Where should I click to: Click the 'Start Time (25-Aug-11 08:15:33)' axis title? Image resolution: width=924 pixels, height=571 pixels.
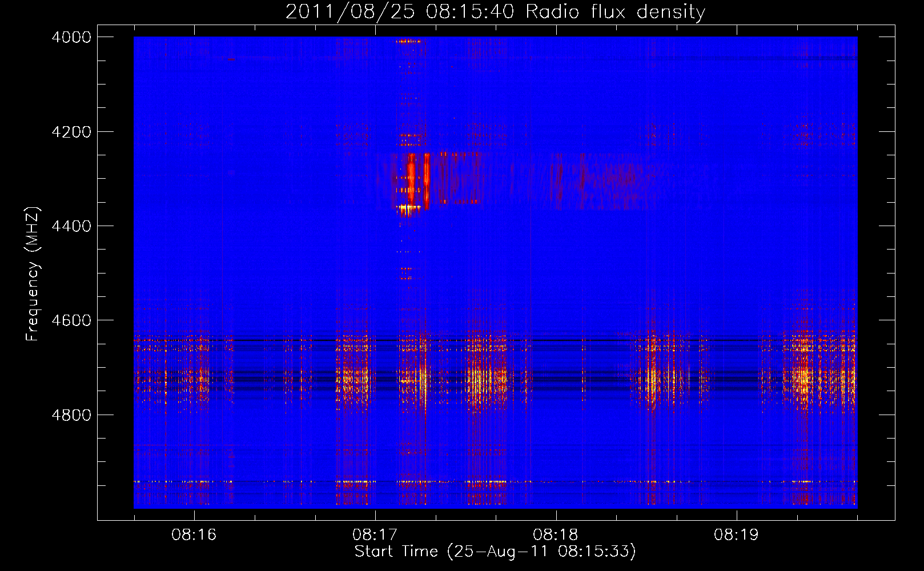(x=495, y=552)
